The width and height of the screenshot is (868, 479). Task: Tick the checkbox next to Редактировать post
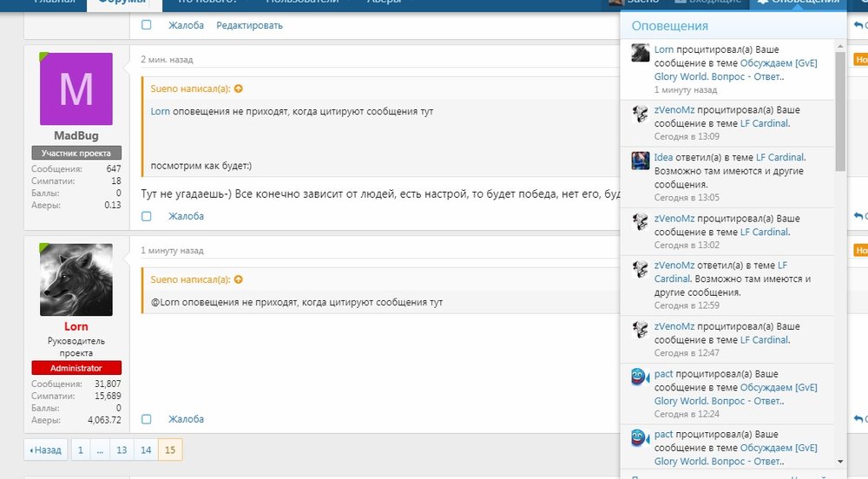tap(147, 25)
